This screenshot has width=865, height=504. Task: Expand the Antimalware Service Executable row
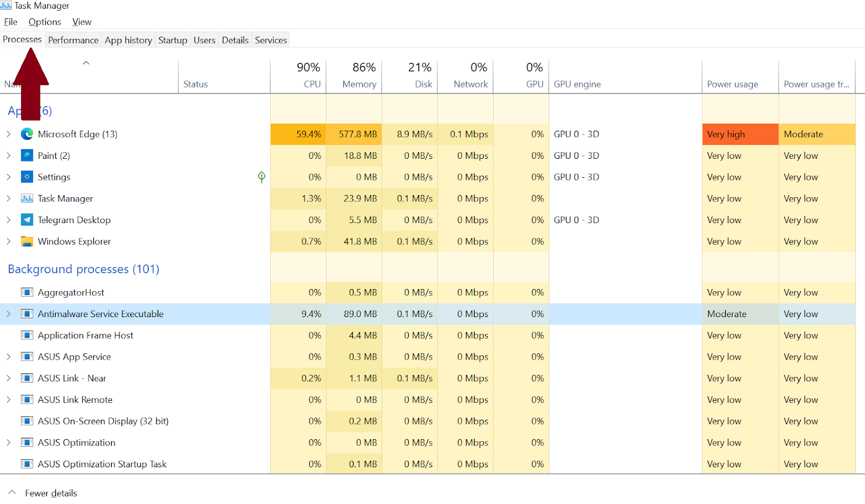pos(9,314)
